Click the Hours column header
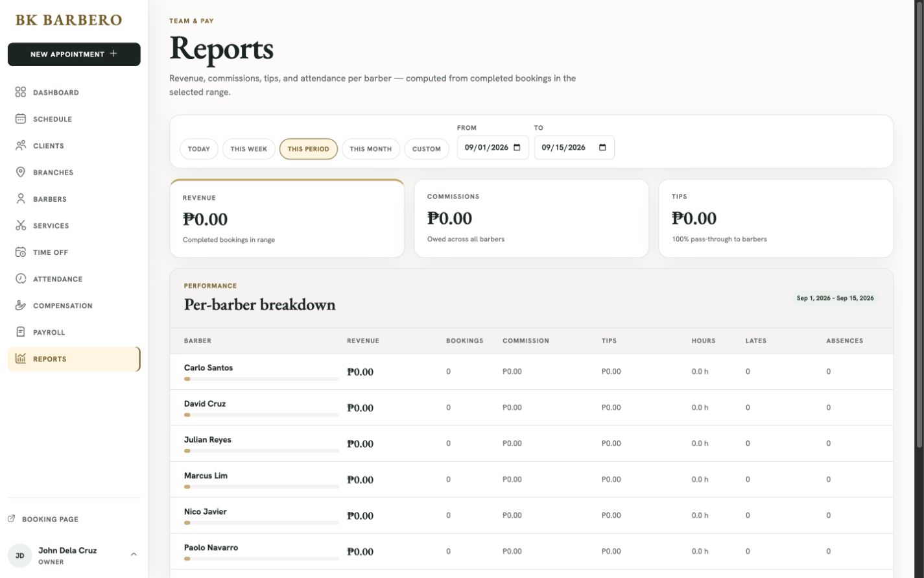The height and width of the screenshot is (578, 924). (x=704, y=341)
